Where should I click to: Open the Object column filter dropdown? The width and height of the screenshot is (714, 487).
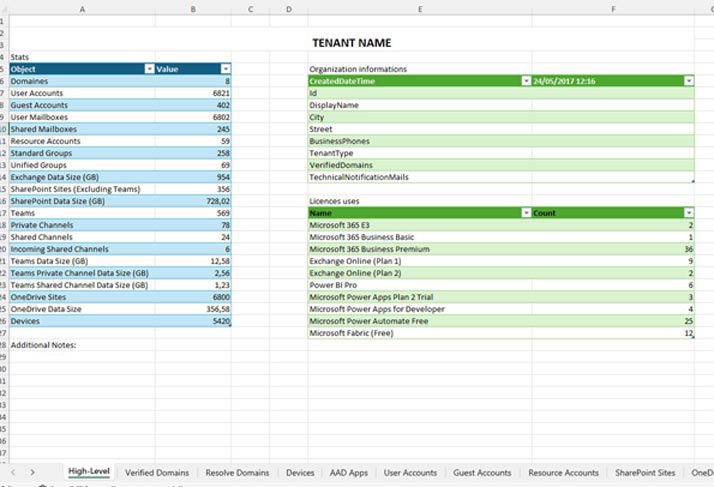[x=149, y=69]
